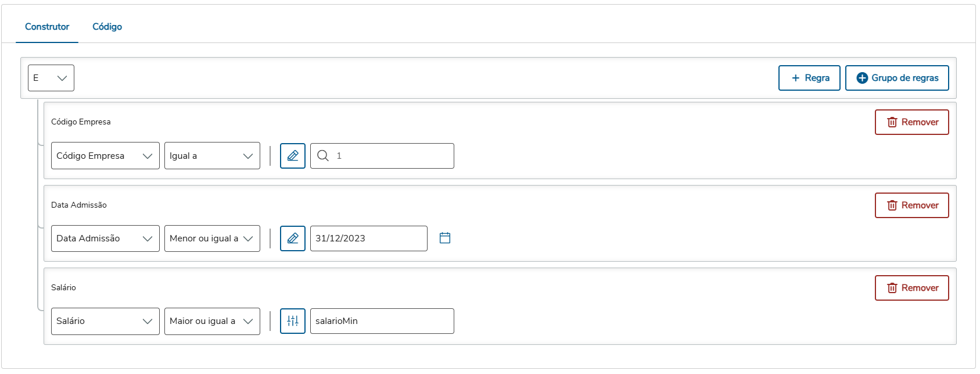Remove the Data Admissão rule

click(x=911, y=205)
